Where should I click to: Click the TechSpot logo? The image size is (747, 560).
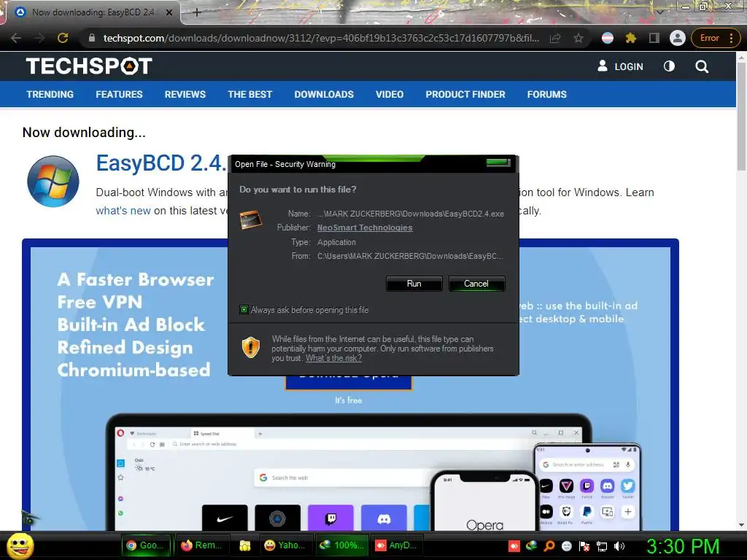click(x=89, y=66)
